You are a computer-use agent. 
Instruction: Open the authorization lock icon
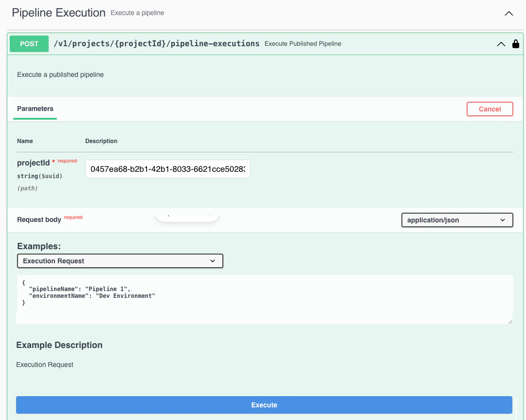516,44
